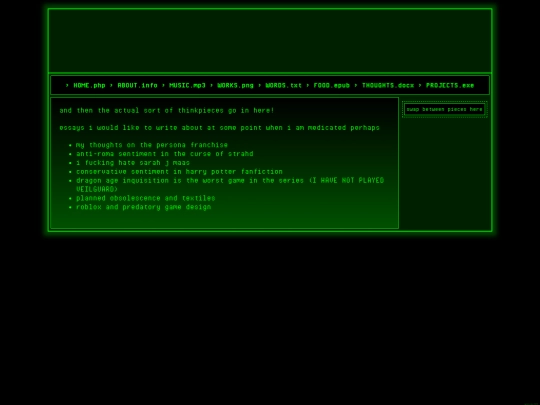Click the 'essays i would like to write' sentence
Viewport: 540px width, 405px height.
click(x=220, y=128)
